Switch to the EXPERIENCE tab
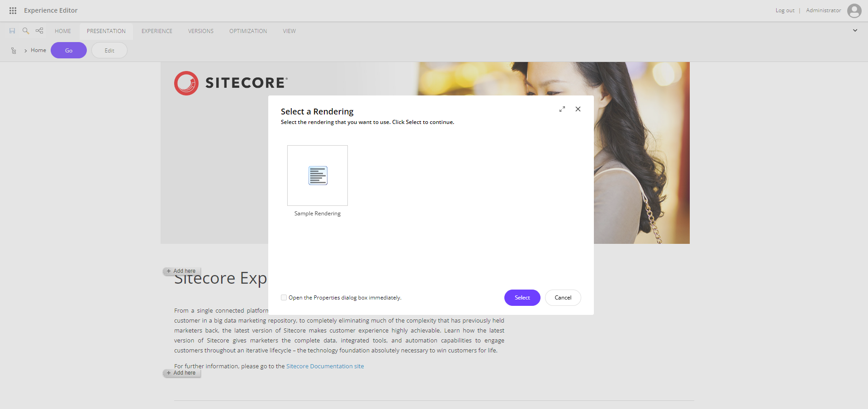The image size is (868, 409). pos(157,31)
